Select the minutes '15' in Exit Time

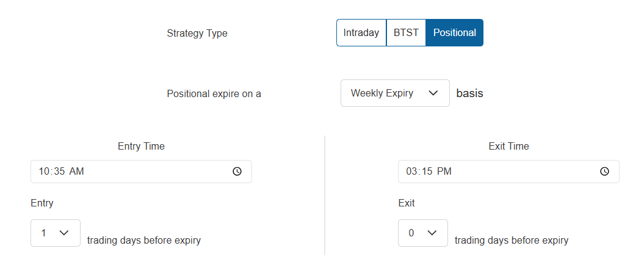click(426, 172)
